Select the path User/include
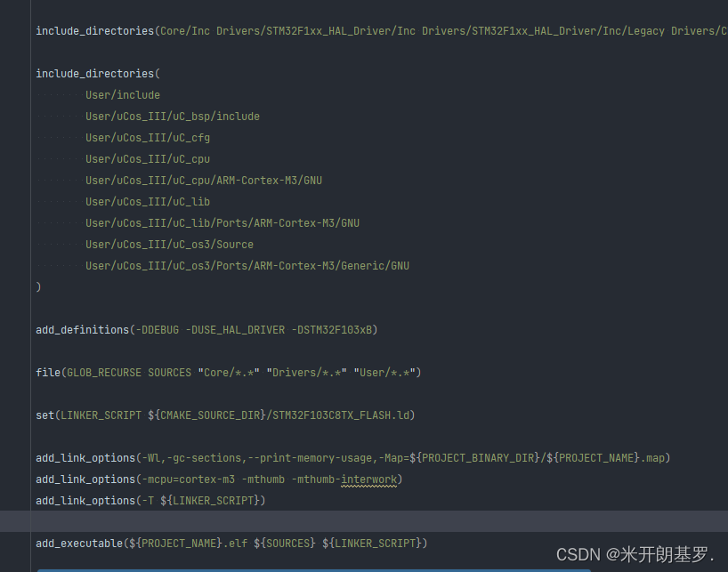Image resolution: width=728 pixels, height=572 pixels. [123, 94]
